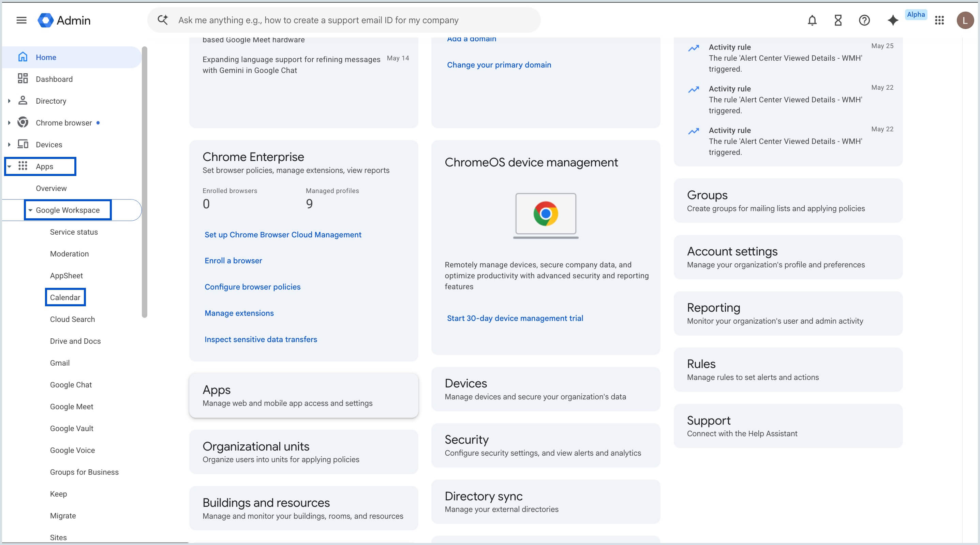Image resolution: width=980 pixels, height=545 pixels.
Task: Click the search sparkle icon
Action: 163,20
